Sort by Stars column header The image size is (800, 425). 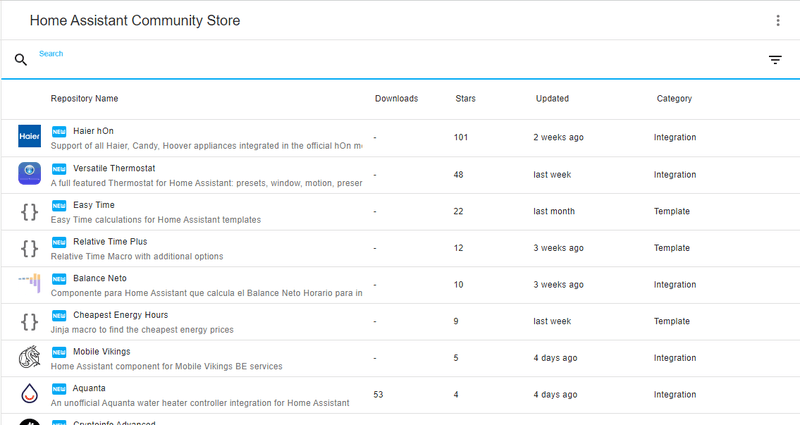pyautogui.click(x=465, y=98)
